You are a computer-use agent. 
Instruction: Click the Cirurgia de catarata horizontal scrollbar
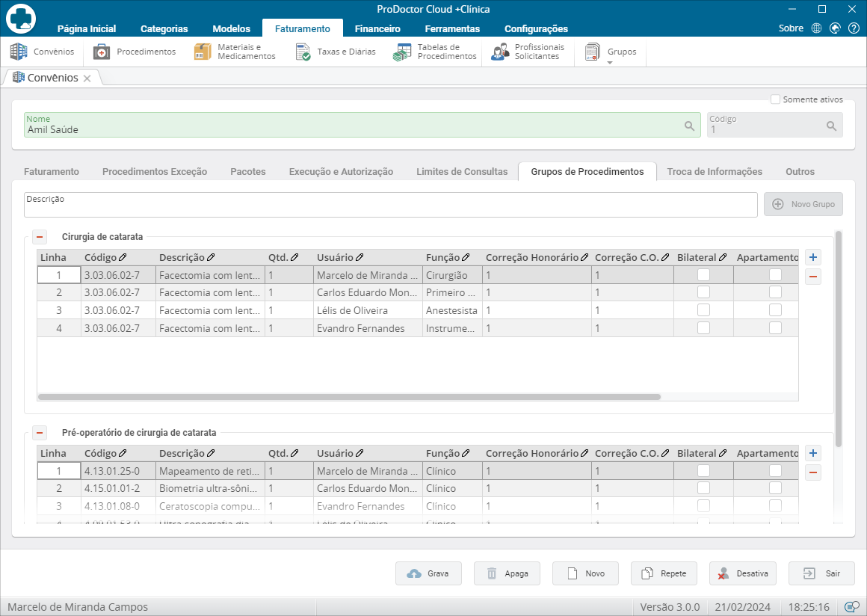[x=350, y=397]
